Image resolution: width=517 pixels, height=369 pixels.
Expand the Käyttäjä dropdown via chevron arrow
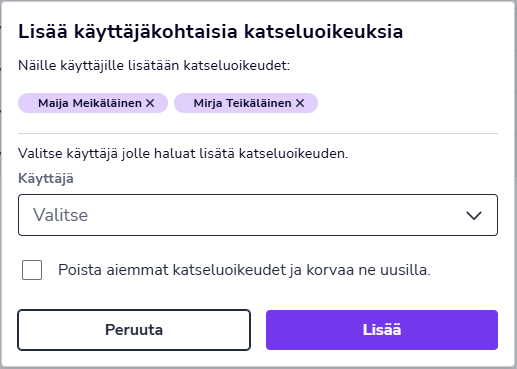(474, 215)
